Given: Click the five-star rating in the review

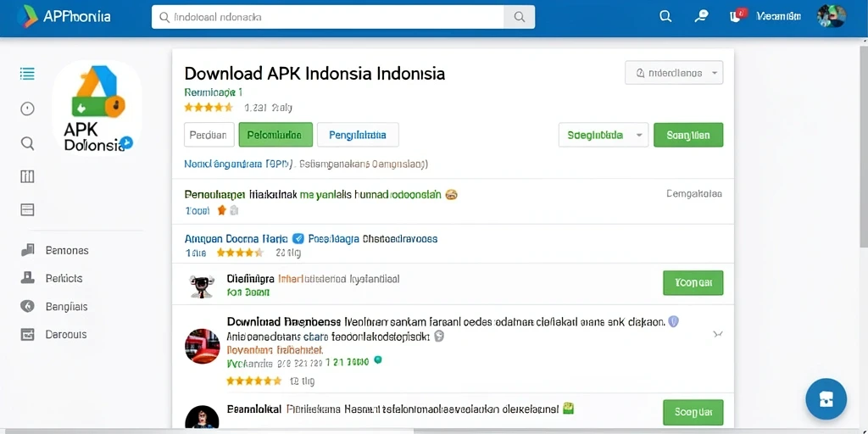Looking at the screenshot, I should coord(254,381).
